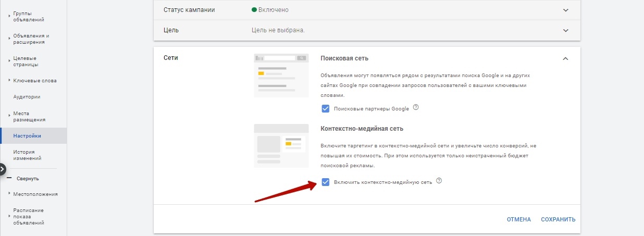The width and height of the screenshot is (644, 236).
Task: Click the Цель row label
Action: 171,30
